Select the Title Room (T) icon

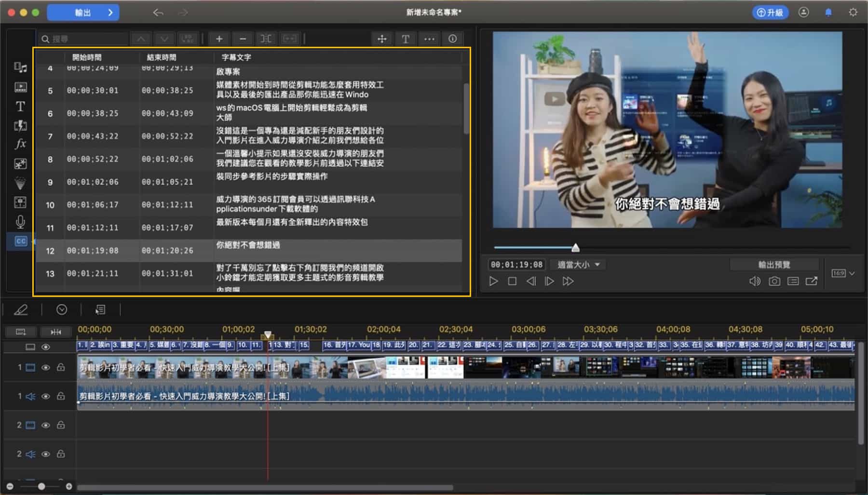(20, 107)
